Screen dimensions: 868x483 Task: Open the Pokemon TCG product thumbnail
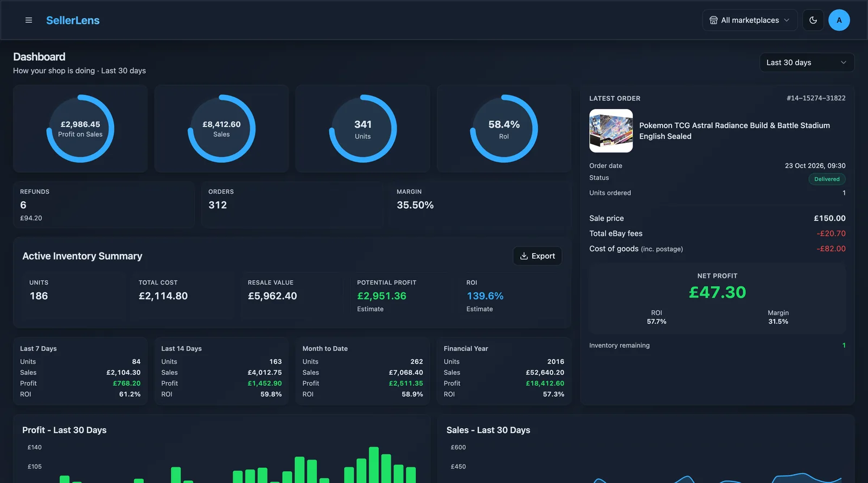click(x=611, y=131)
